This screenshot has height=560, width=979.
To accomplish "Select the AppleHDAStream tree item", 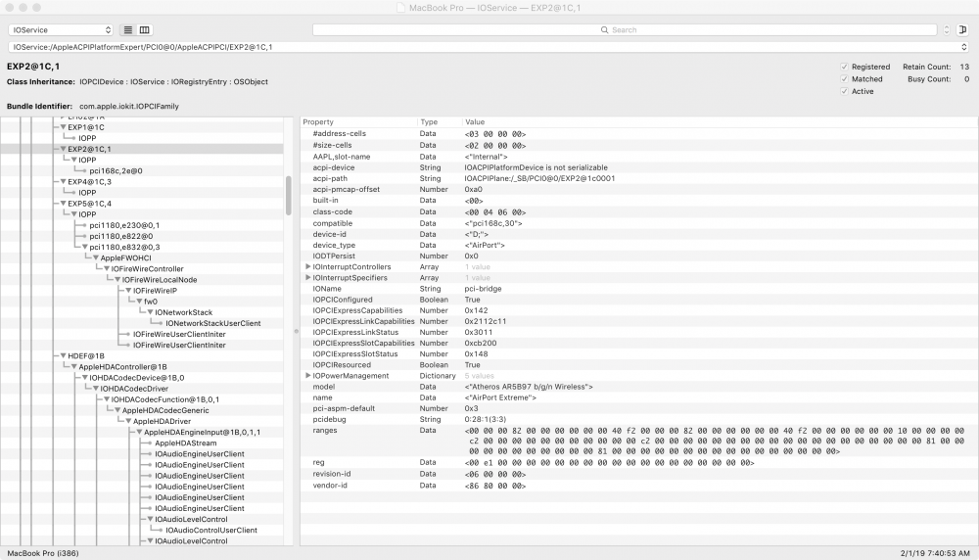I will tap(185, 443).
